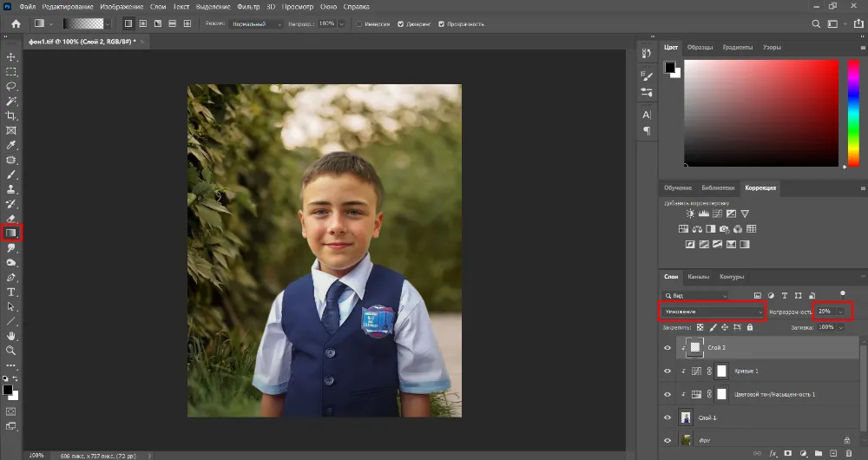Screen dimensions: 868x460
Task: Enable the Инверсия checkbox
Action: (358, 23)
